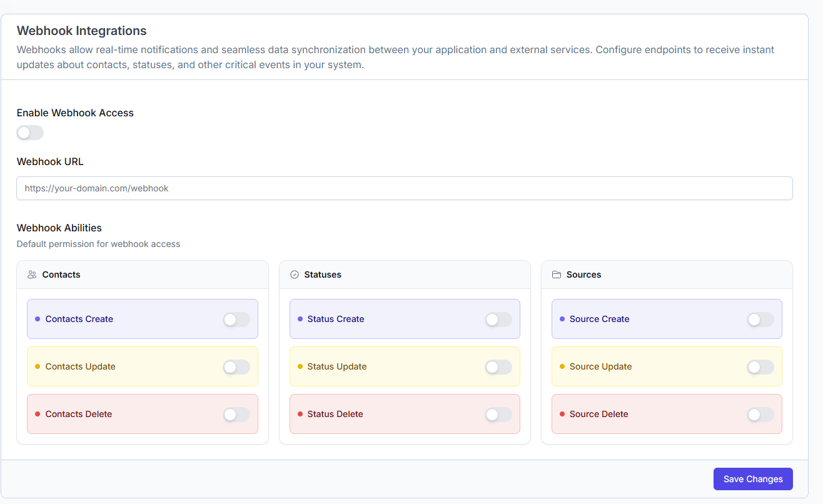Enable the Source Delete toggle
The image size is (823, 504).
click(x=760, y=414)
